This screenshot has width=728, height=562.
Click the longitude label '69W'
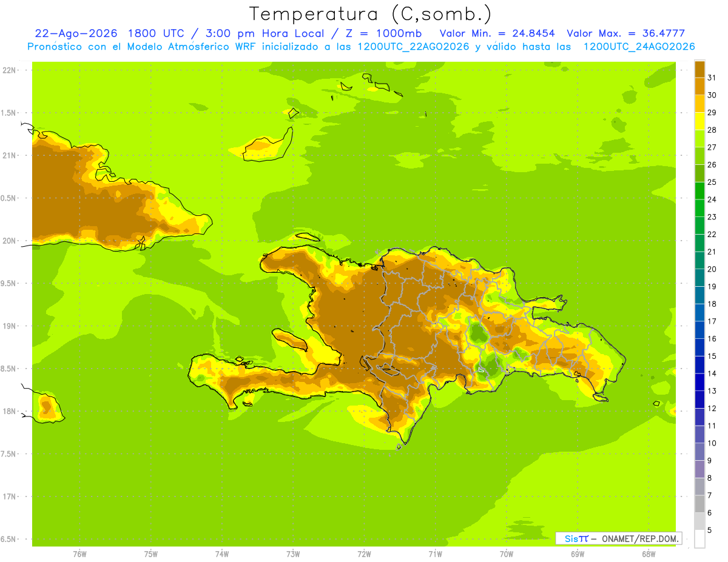click(578, 554)
